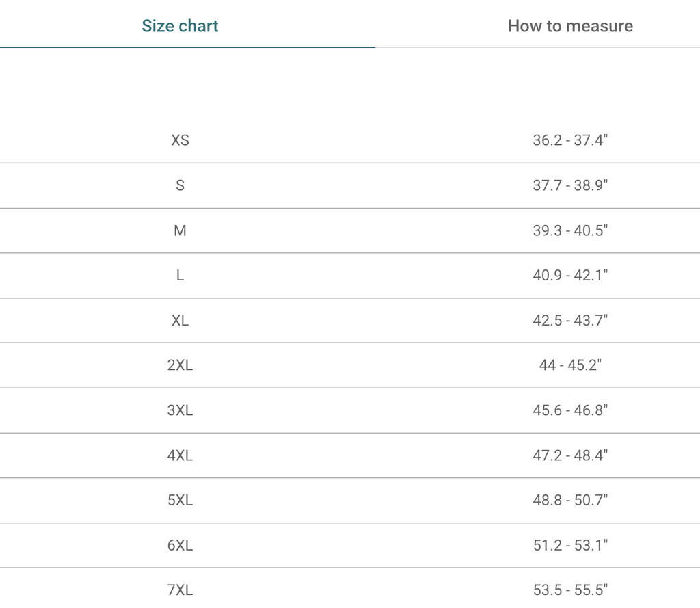The width and height of the screenshot is (700, 608).
Task: Click the 7XL size label
Action: (180, 590)
